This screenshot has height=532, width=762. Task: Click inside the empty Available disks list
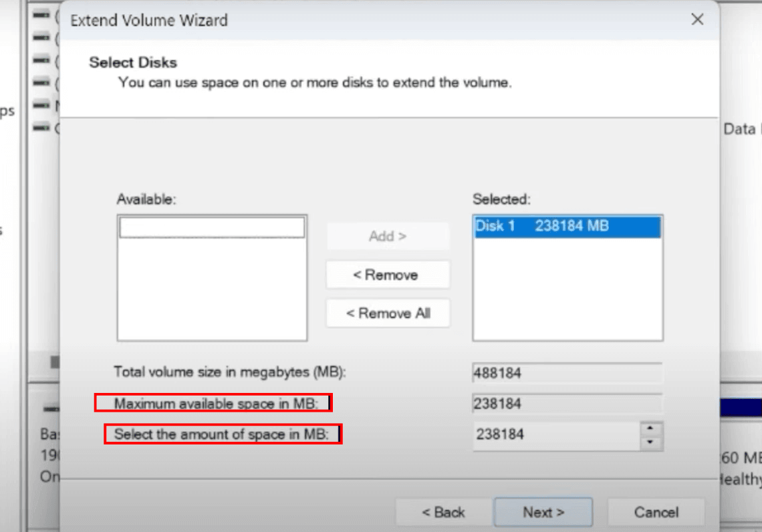click(x=212, y=287)
